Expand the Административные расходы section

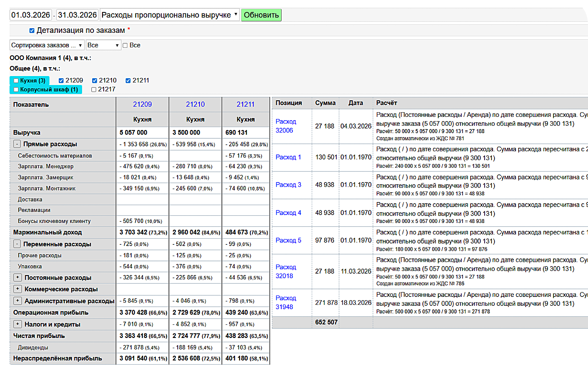(x=18, y=301)
